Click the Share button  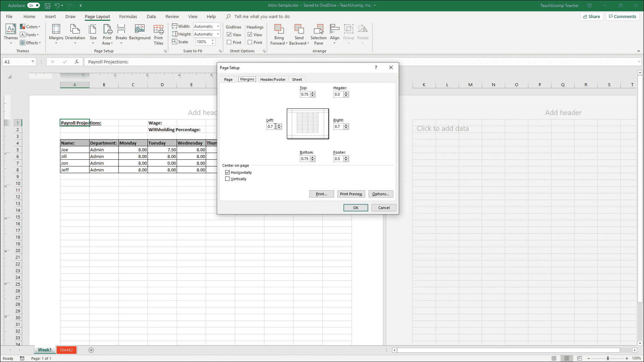[x=592, y=16]
